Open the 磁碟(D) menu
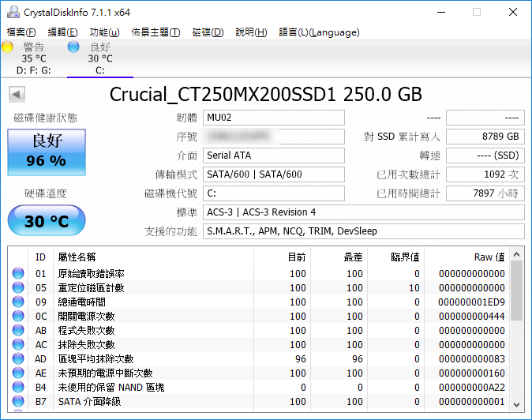The width and height of the screenshot is (532, 420). click(208, 32)
